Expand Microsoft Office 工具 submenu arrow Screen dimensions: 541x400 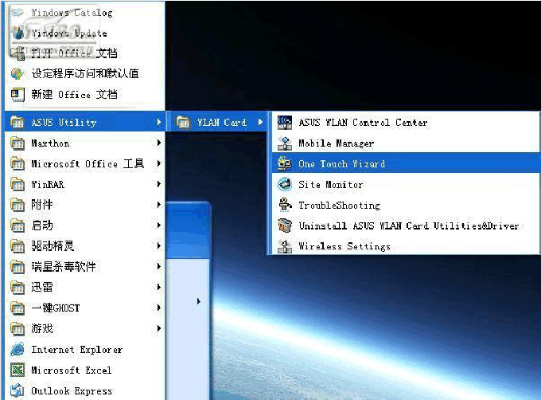tap(159, 163)
